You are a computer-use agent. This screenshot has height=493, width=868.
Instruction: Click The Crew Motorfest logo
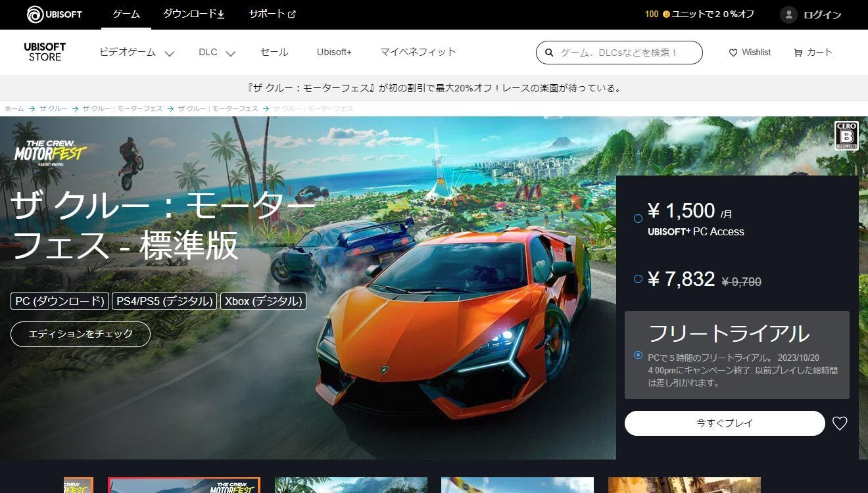pyautogui.click(x=51, y=152)
